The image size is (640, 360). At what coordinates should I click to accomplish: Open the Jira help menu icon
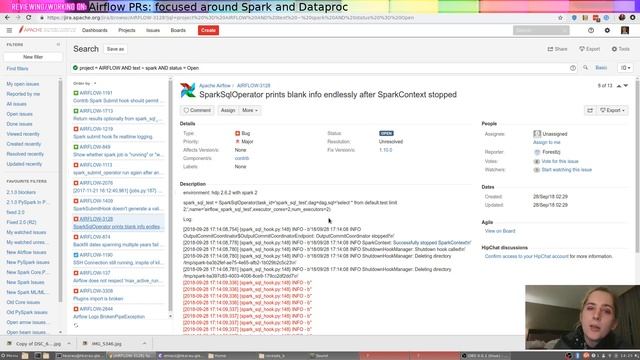(x=591, y=30)
